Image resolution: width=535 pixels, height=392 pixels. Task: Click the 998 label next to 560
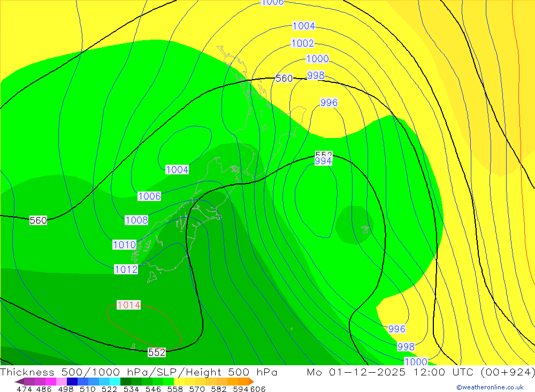pos(316,75)
